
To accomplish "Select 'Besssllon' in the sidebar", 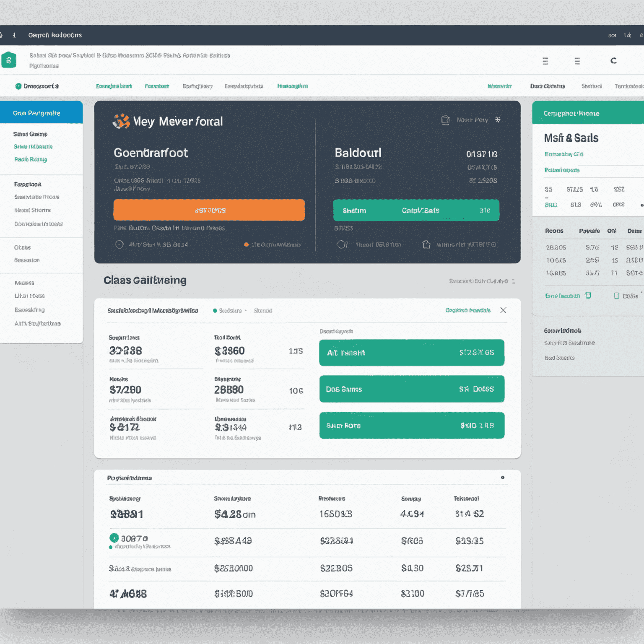I will coord(27,260).
